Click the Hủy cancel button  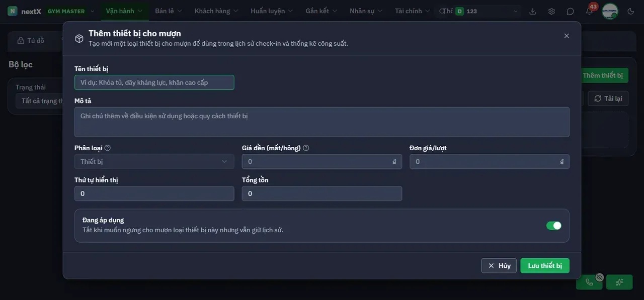(x=499, y=266)
